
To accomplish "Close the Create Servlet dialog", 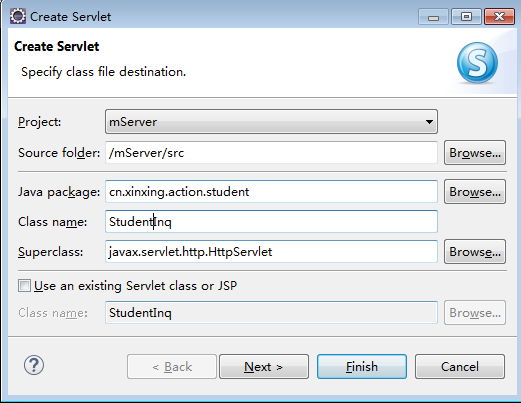I will pyautogui.click(x=499, y=17).
